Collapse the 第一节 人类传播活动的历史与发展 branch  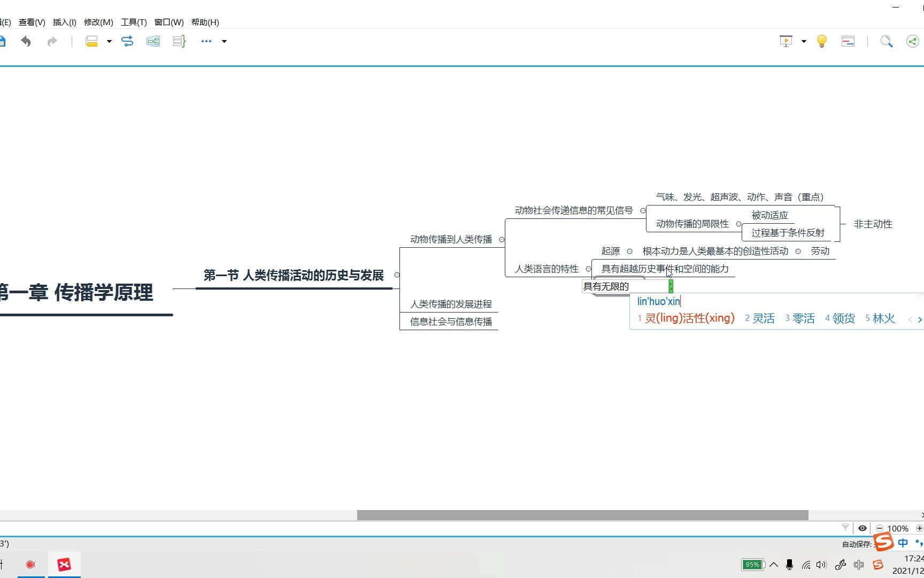coord(397,275)
